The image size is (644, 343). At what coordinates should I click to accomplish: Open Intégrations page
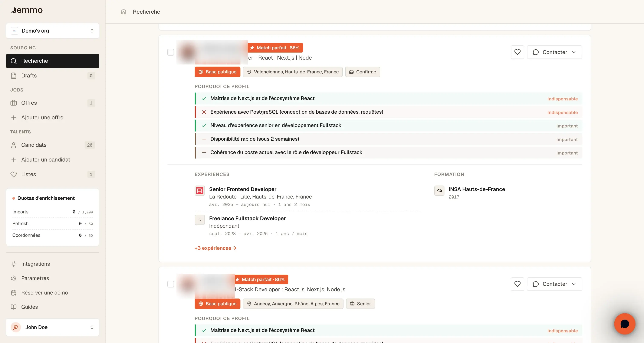click(x=53, y=264)
